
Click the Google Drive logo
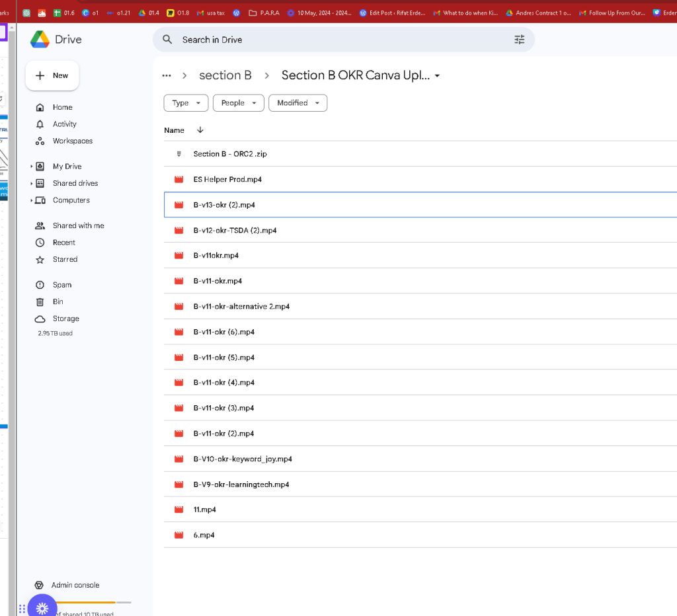pos(40,39)
